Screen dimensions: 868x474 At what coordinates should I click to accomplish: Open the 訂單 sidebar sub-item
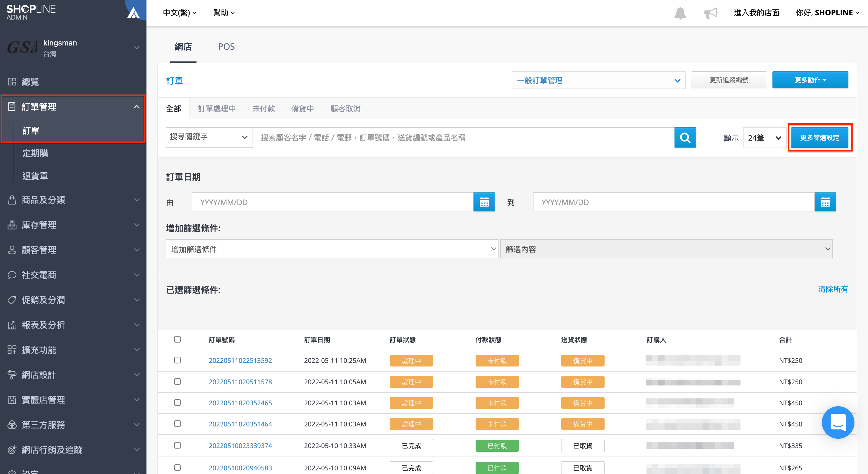click(x=31, y=130)
